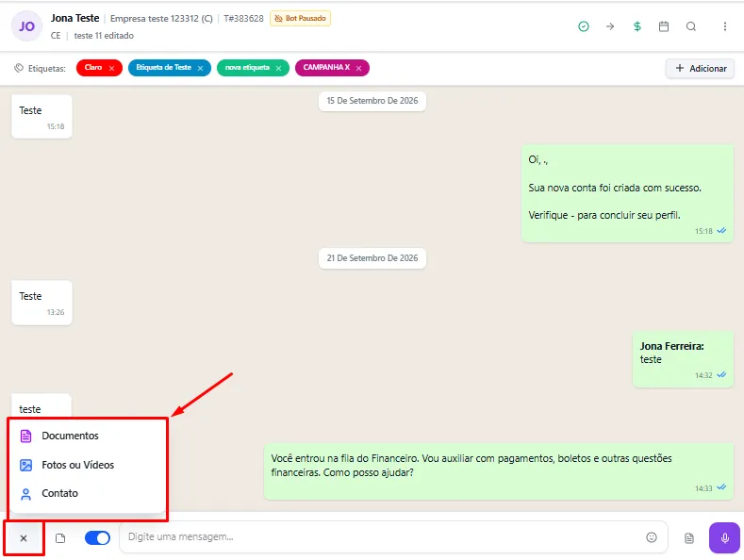Click the Bot Pausado badge
The height and width of the screenshot is (560, 744).
click(301, 19)
